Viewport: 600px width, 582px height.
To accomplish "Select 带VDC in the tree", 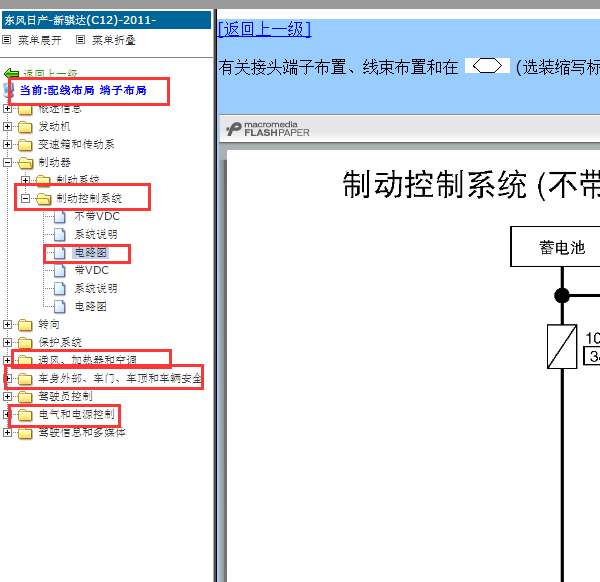I will pos(91,270).
